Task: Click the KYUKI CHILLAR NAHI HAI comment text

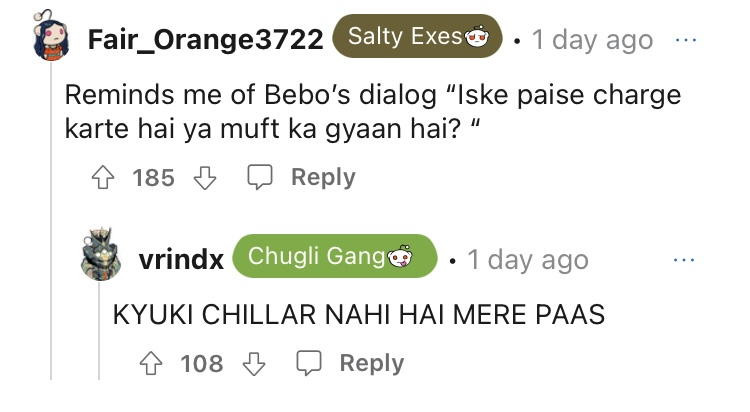Action: pyautogui.click(x=359, y=315)
